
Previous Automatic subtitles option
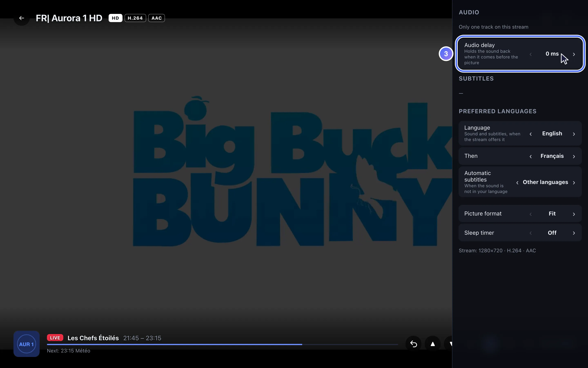[517, 183]
